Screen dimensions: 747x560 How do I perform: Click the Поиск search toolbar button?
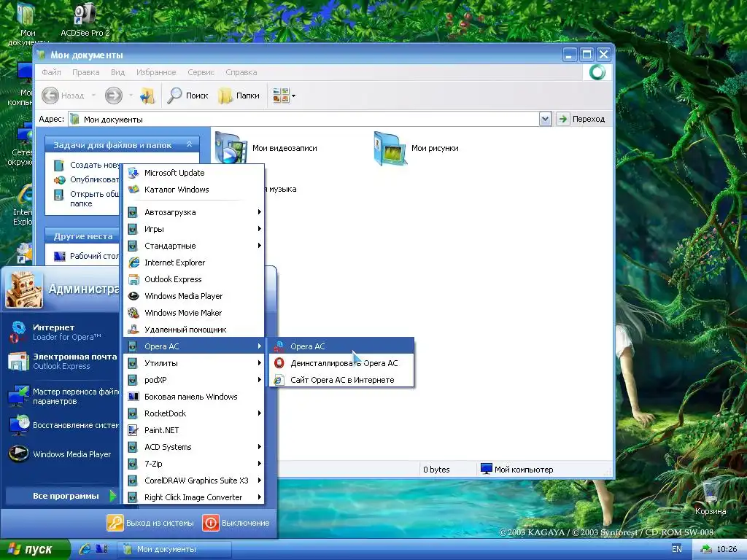click(x=187, y=96)
